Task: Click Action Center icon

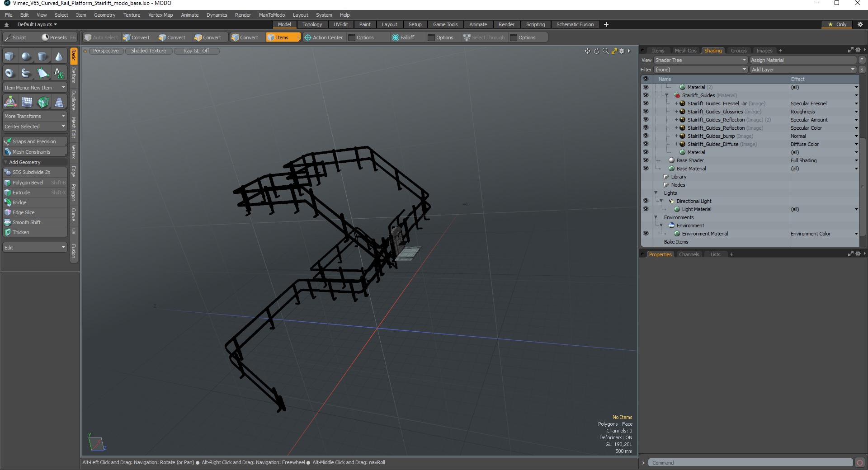Action: pos(308,38)
